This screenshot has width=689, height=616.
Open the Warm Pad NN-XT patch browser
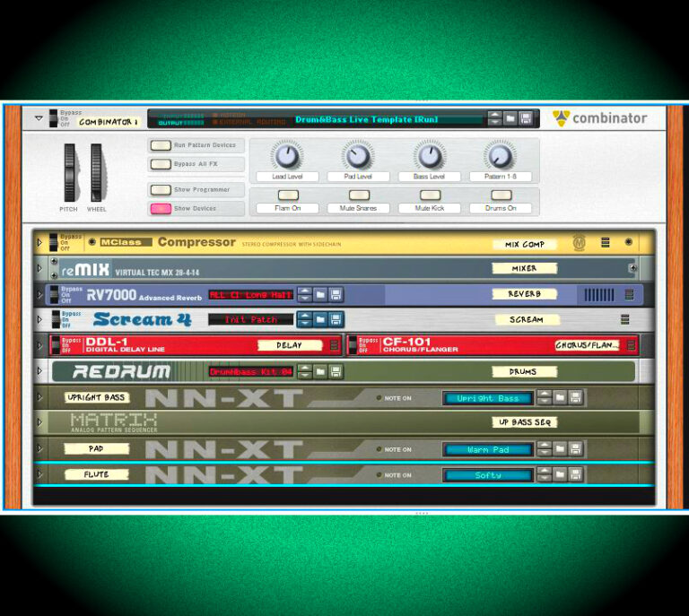(x=560, y=449)
